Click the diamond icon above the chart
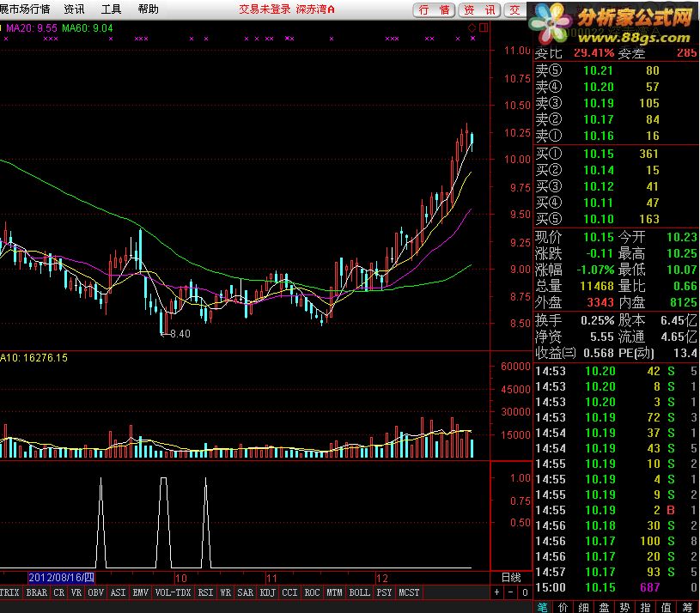This screenshot has height=613, width=700. (472, 28)
